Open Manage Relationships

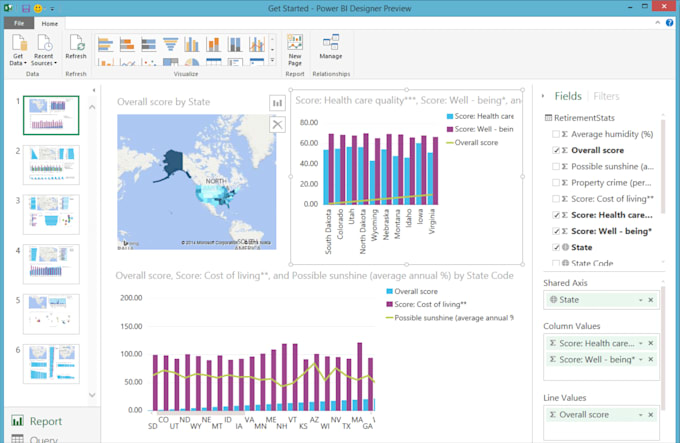pos(331,46)
